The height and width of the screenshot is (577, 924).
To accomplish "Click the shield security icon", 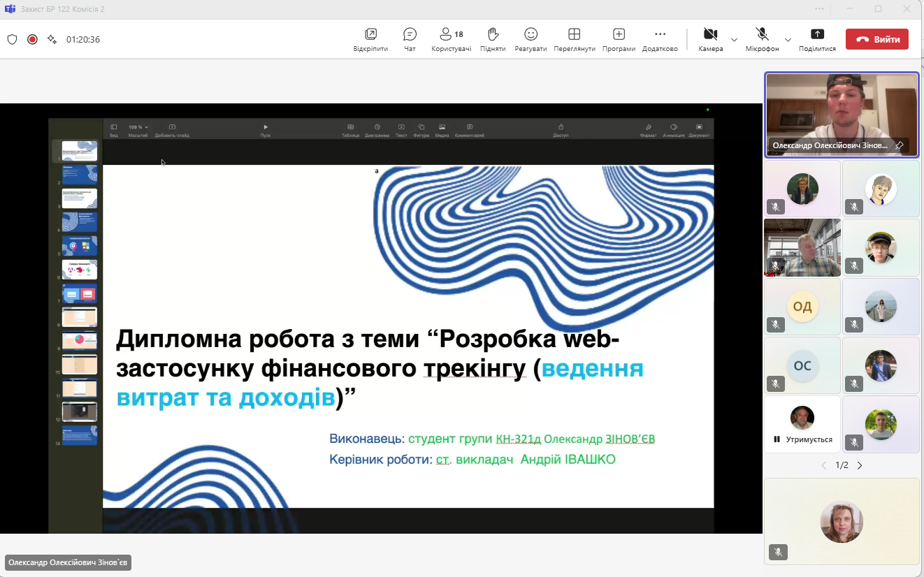I will pyautogui.click(x=12, y=39).
